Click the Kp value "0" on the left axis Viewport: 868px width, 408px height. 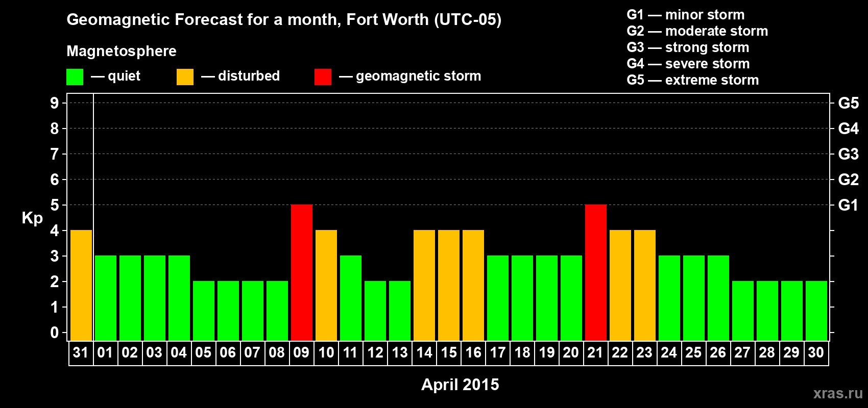tap(55, 333)
